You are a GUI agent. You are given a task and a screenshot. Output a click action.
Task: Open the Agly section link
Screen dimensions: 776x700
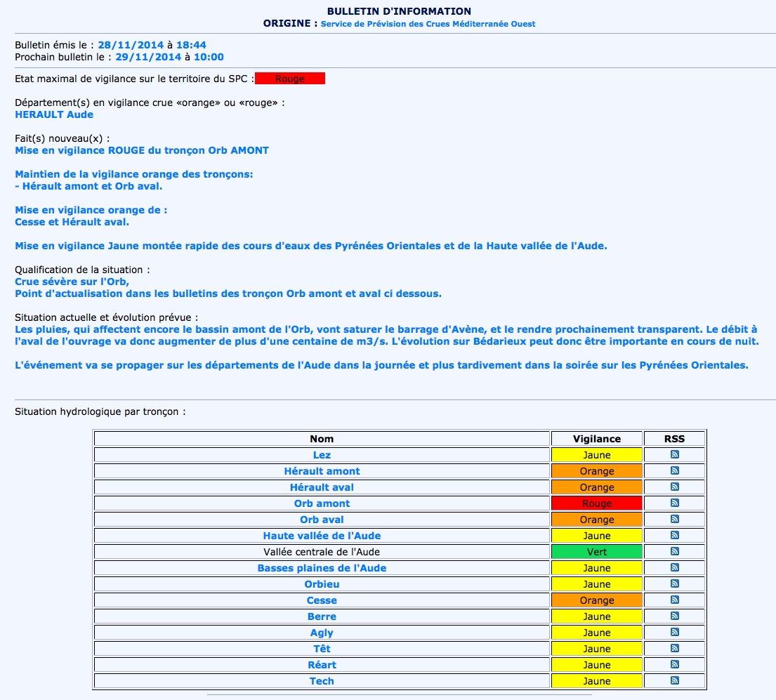(x=322, y=633)
